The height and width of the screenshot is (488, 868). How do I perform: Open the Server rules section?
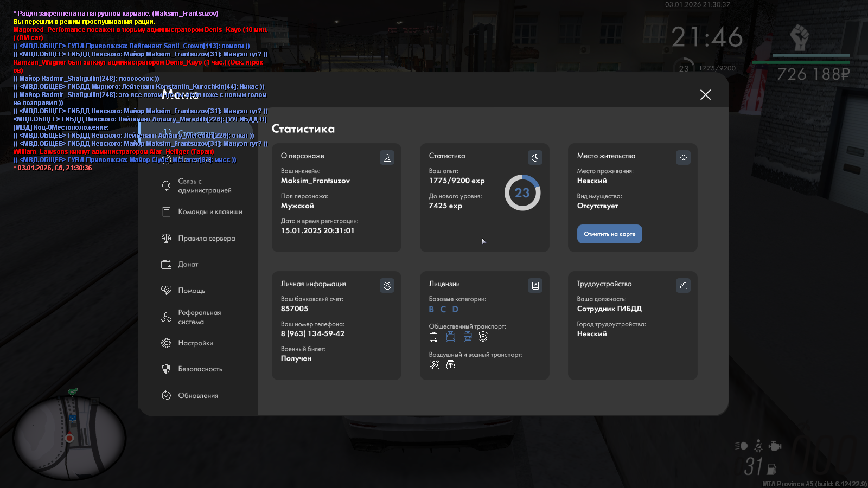[206, 239]
